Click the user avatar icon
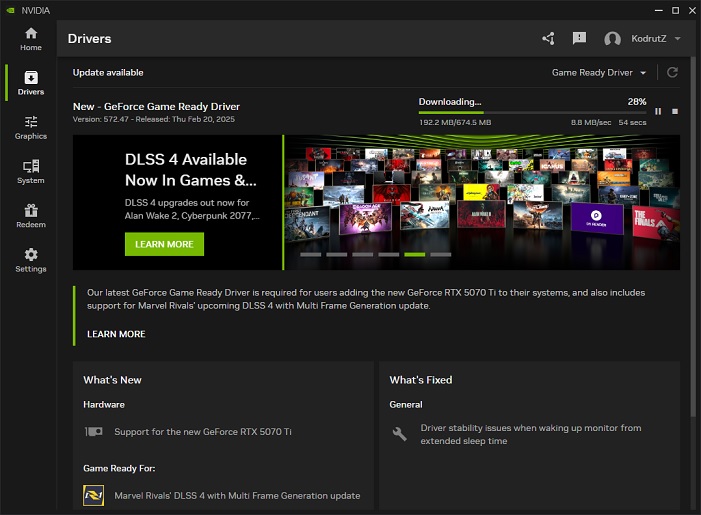The image size is (701, 515). [x=613, y=39]
